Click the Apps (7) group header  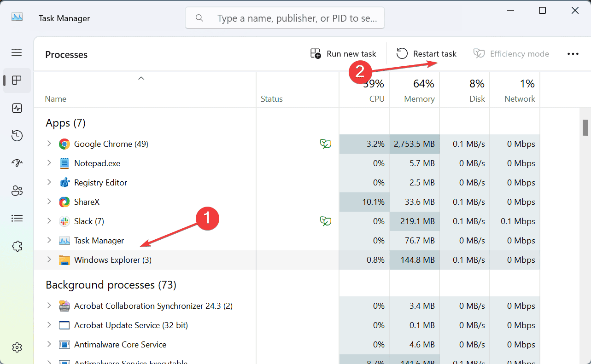[65, 123]
